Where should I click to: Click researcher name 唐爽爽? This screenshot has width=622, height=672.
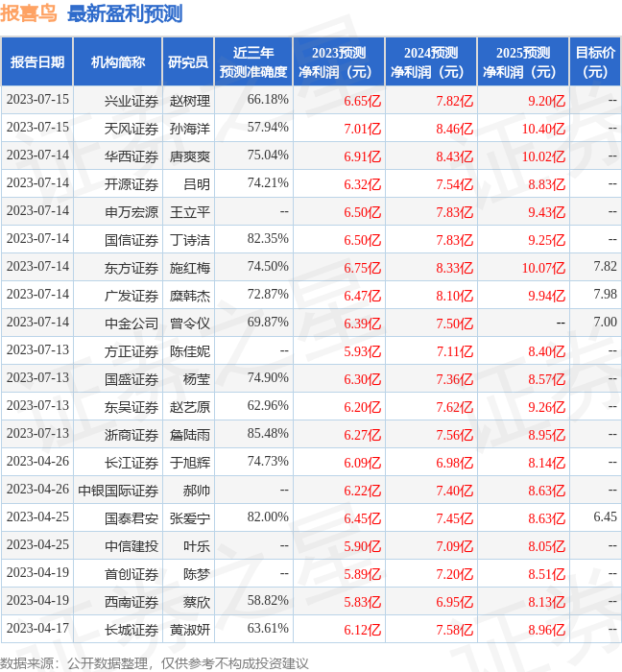point(190,156)
